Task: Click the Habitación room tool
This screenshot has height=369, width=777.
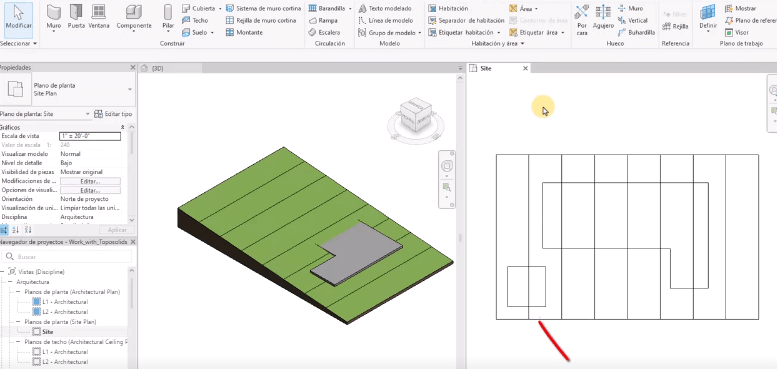Action: 448,8
